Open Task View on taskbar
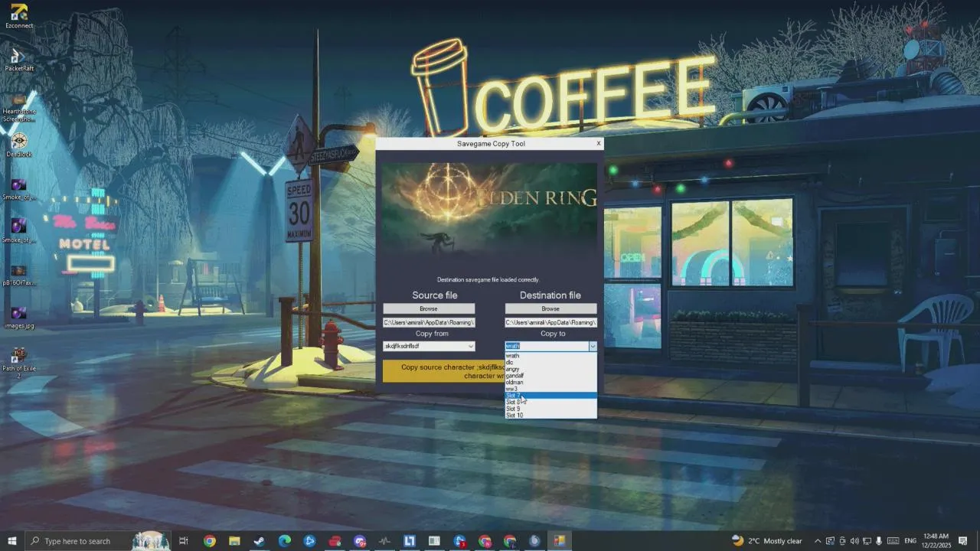 coord(184,541)
